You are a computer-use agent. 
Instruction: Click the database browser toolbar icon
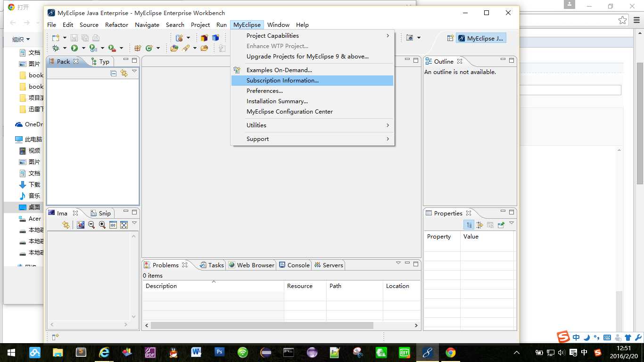(x=179, y=38)
